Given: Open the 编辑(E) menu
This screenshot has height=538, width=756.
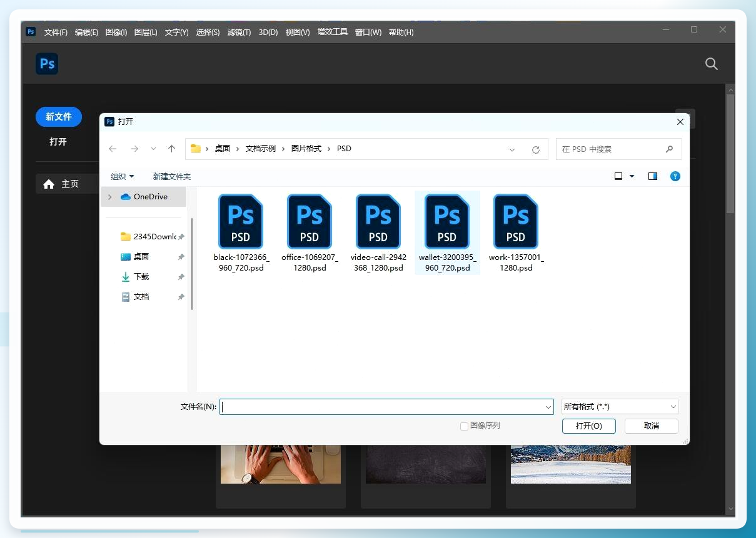Looking at the screenshot, I should tap(86, 32).
